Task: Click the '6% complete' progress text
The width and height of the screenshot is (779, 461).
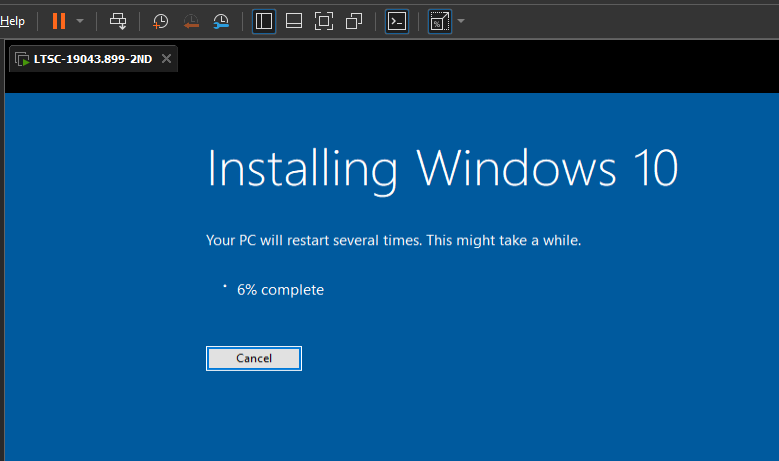Action: (x=280, y=290)
